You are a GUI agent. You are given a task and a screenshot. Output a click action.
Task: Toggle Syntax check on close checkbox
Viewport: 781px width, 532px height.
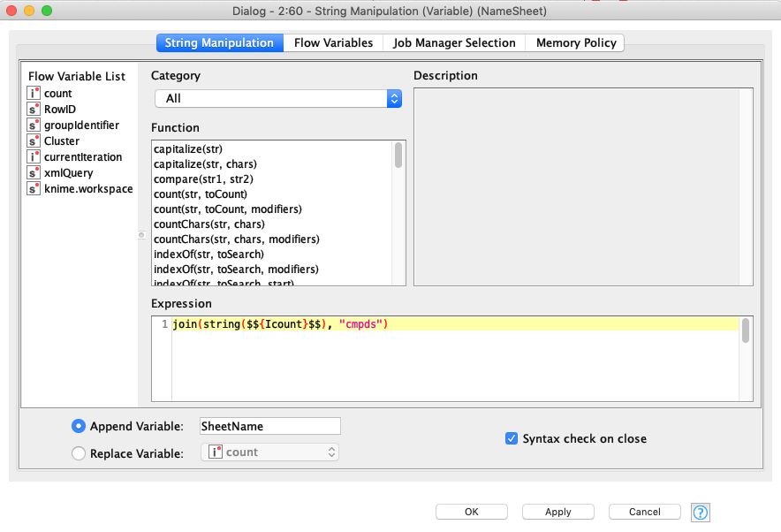pyautogui.click(x=511, y=438)
